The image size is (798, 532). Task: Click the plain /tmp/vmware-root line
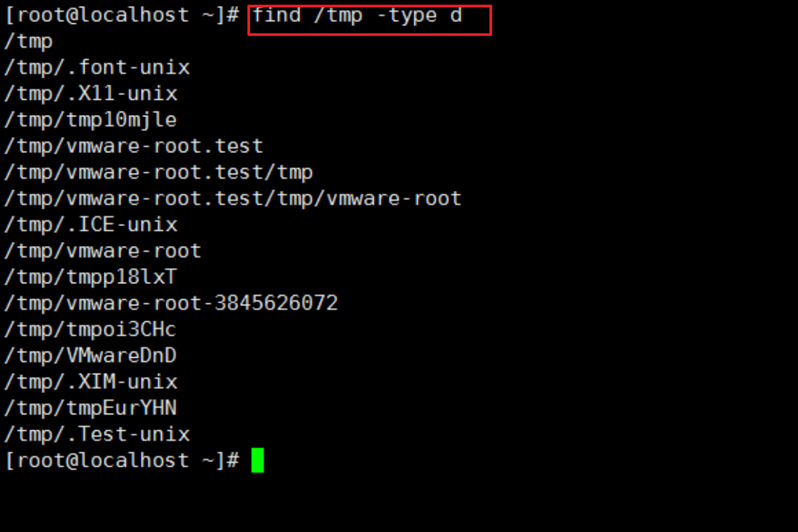coord(103,251)
